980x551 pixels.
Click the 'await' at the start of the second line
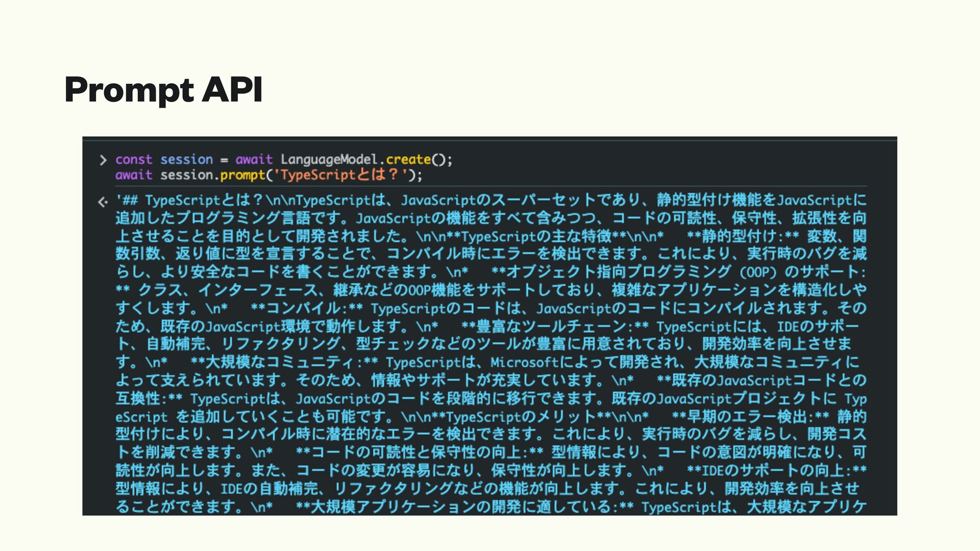134,176
